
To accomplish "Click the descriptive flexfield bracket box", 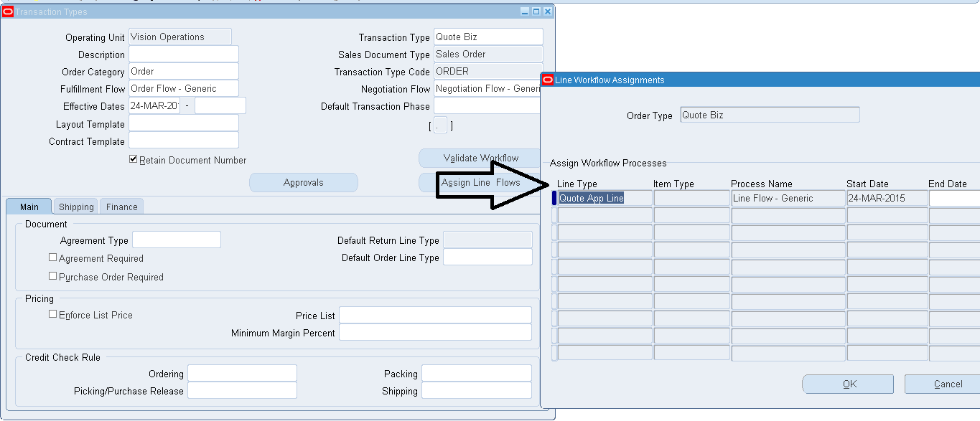I will (440, 125).
